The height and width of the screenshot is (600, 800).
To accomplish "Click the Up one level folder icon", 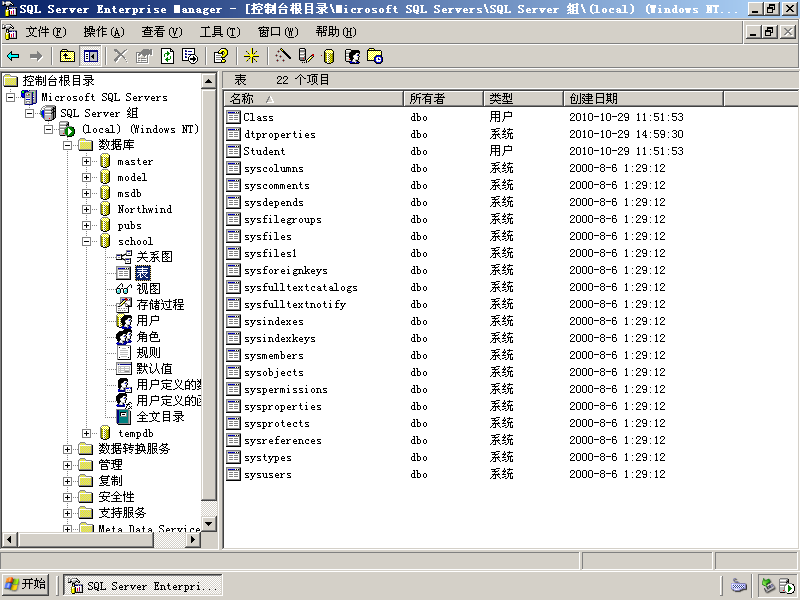I will click(x=67, y=56).
